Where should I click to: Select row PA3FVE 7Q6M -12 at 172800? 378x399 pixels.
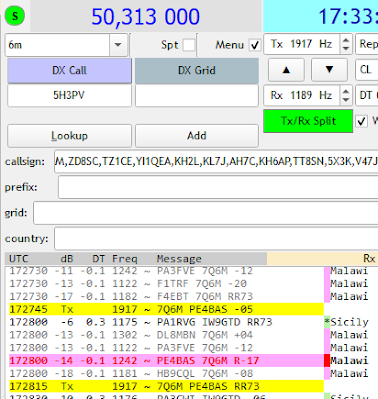166,348
